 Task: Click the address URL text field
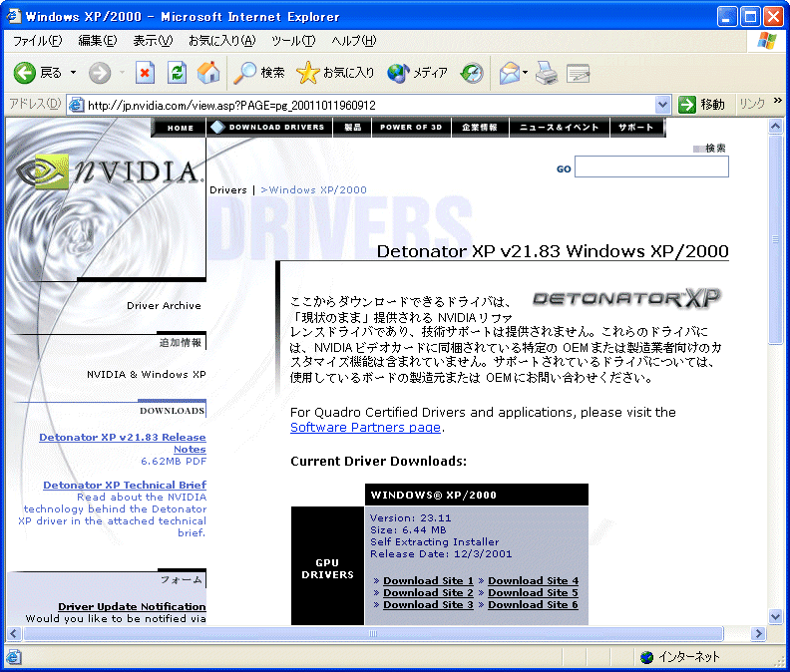click(370, 105)
